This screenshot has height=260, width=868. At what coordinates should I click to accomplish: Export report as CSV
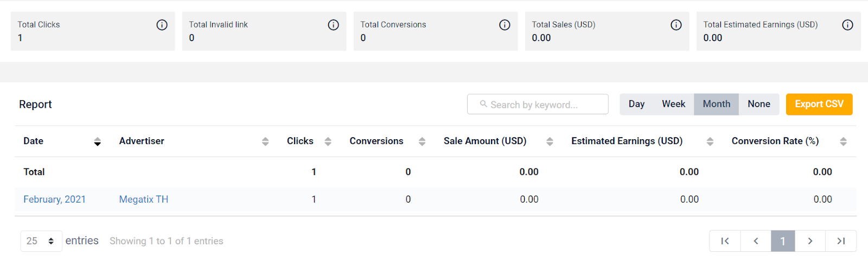[819, 104]
